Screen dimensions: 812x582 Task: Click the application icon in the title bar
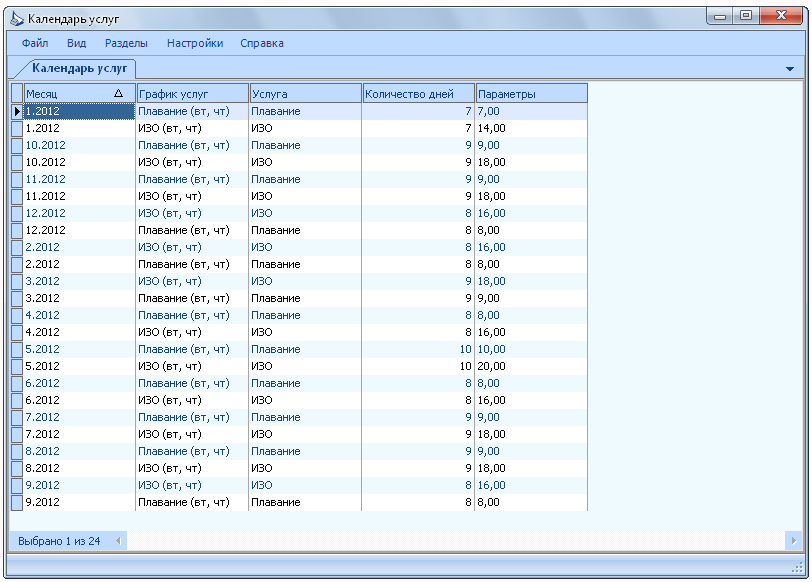[17, 19]
